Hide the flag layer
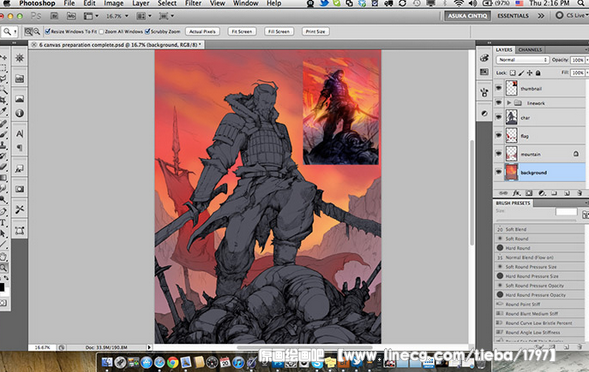Image resolution: width=589 pixels, height=372 pixels. click(x=499, y=135)
